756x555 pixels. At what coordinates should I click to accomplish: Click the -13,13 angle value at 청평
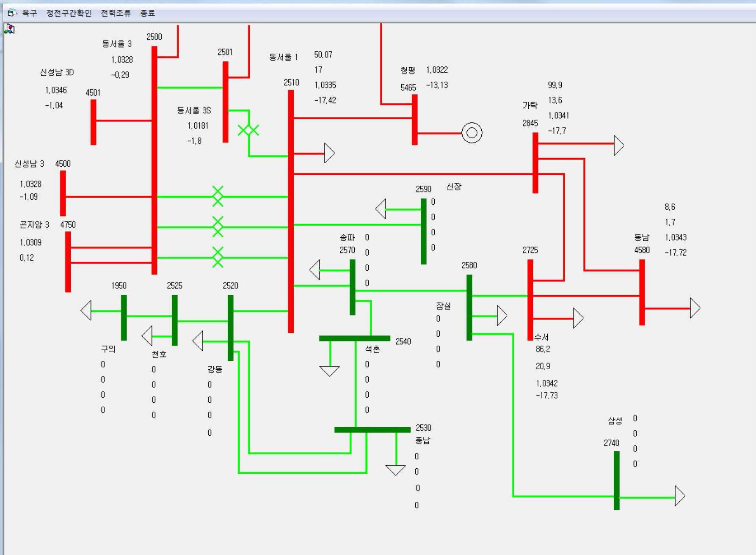click(x=437, y=85)
